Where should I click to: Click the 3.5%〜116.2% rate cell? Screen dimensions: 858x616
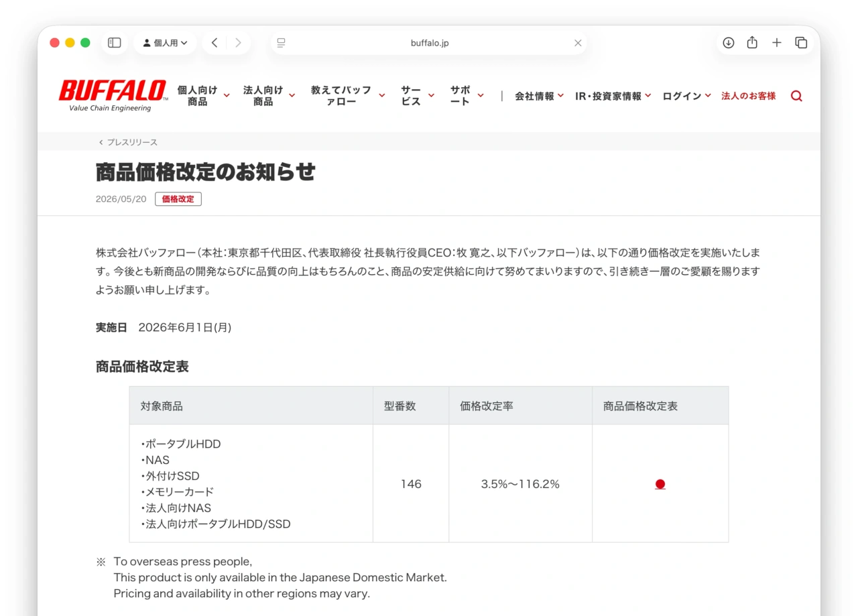coord(520,484)
